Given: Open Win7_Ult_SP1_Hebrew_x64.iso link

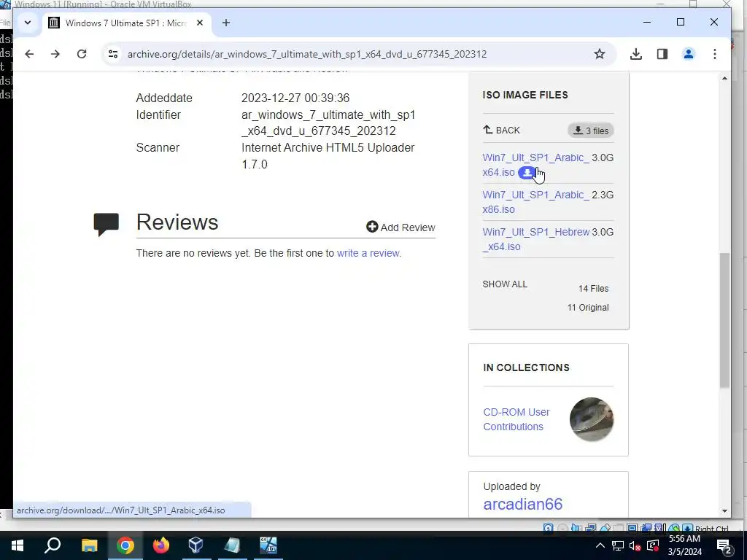Looking at the screenshot, I should (536, 239).
